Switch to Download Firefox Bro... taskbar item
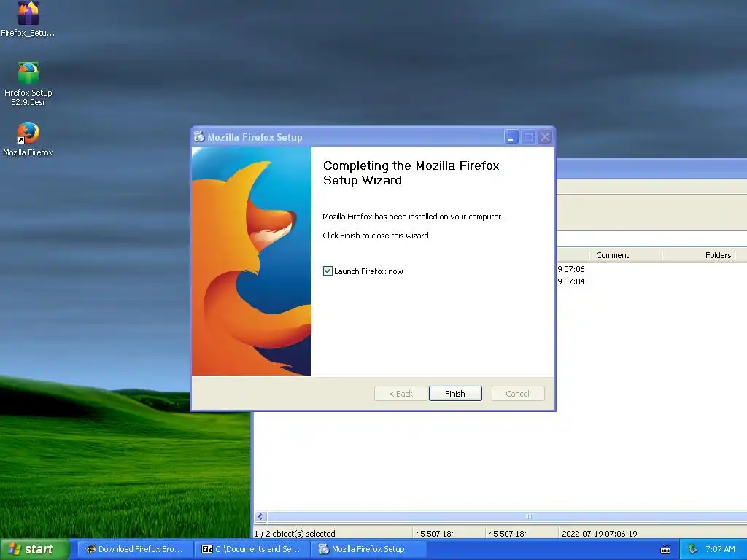Screen dimensions: 747x560 tap(134, 549)
